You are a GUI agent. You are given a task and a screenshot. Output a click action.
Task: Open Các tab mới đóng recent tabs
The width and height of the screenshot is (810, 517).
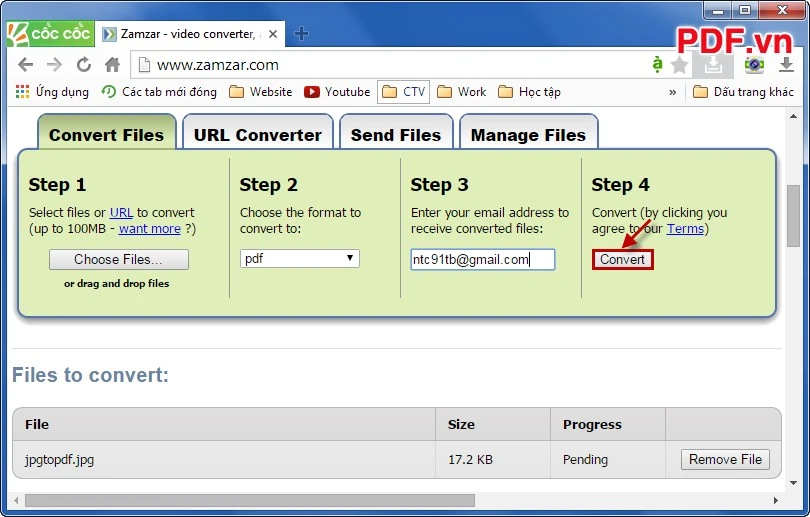pyautogui.click(x=159, y=92)
